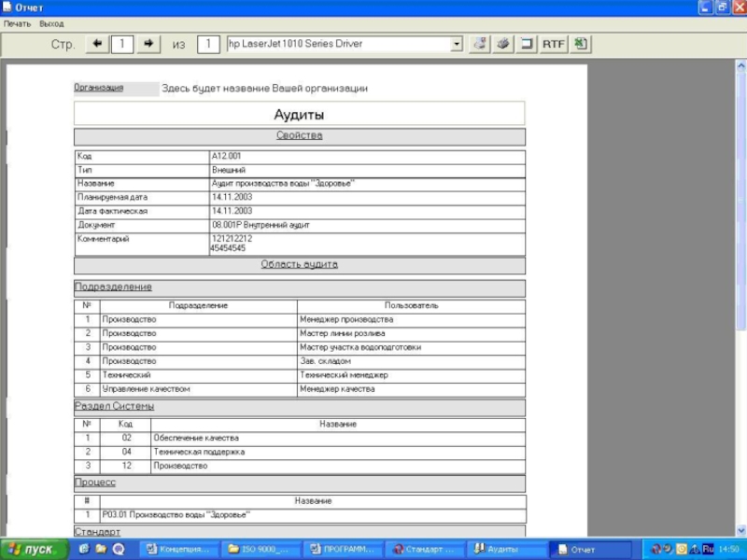This screenshot has width=747, height=560.
Task: Click the Управление качеством cell
Action: [198, 389]
